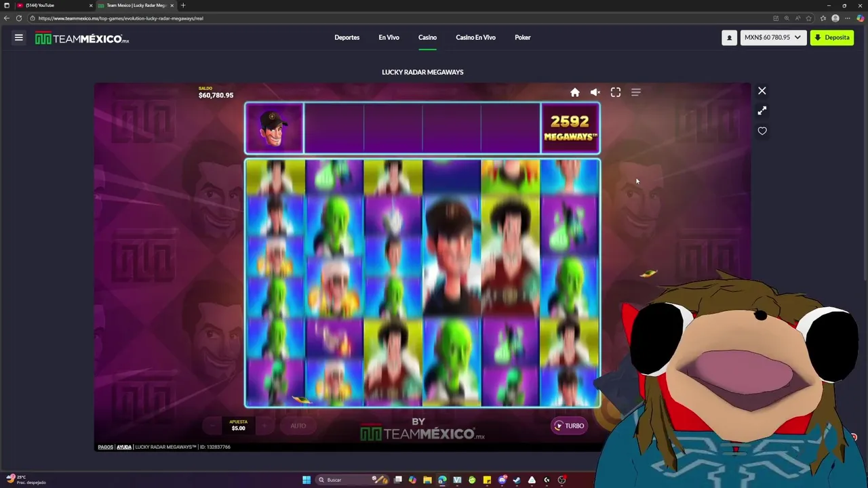Open the user account profile icon
Image resolution: width=868 pixels, height=488 pixels.
point(730,38)
